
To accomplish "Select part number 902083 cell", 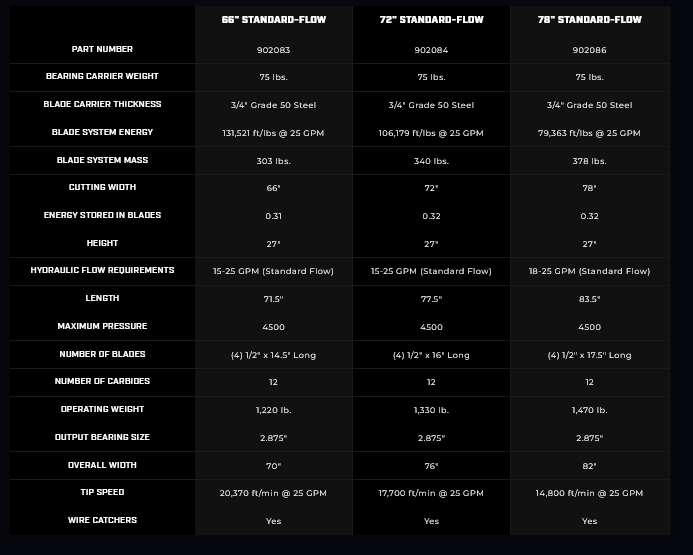I will click(274, 49).
